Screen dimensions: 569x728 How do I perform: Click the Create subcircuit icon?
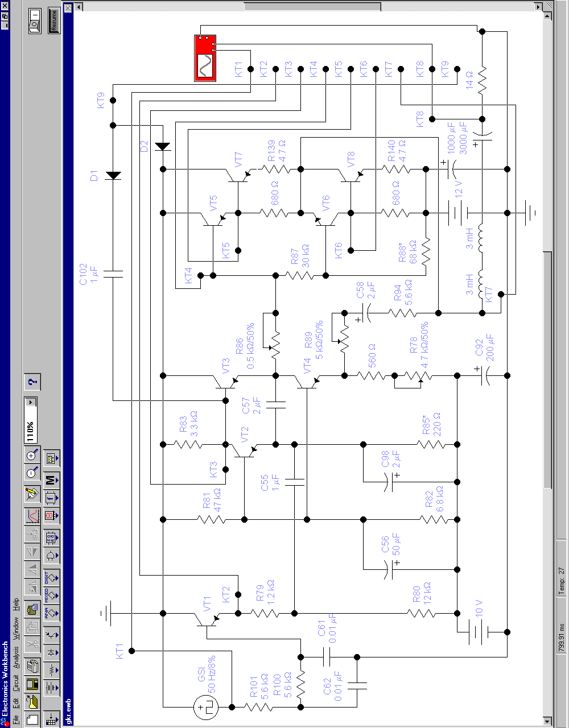(x=32, y=535)
